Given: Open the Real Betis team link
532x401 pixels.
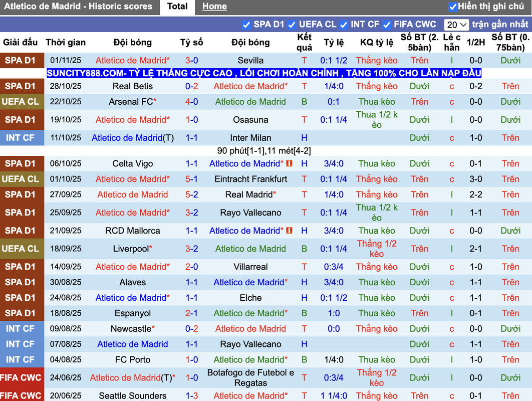Looking at the screenshot, I should coord(133,86).
